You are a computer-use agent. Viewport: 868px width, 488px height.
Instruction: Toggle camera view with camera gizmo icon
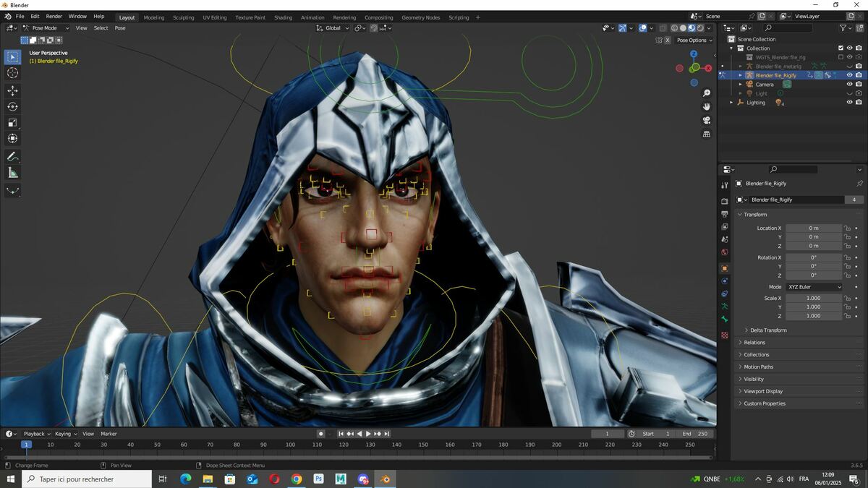click(707, 120)
